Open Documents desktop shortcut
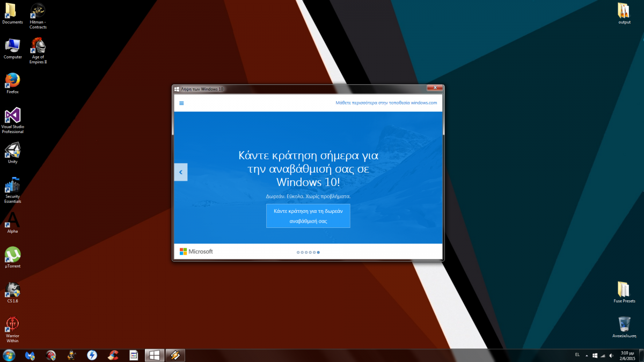Image resolution: width=644 pixels, height=362 pixels. point(12,13)
